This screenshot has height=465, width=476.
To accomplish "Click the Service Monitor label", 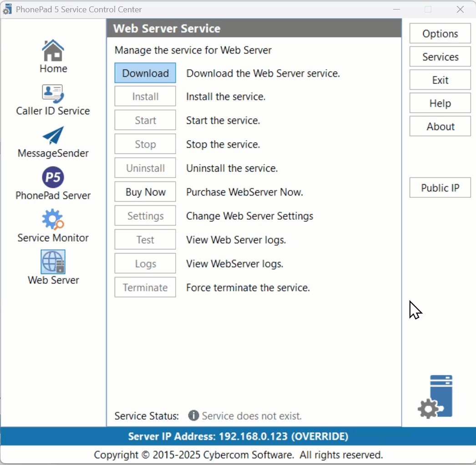I will (x=53, y=238).
